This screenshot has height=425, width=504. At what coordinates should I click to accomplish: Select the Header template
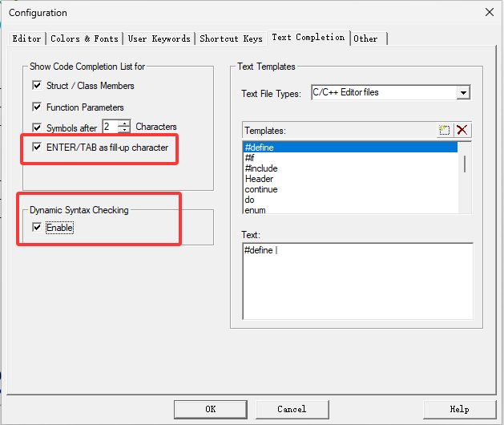(350, 179)
